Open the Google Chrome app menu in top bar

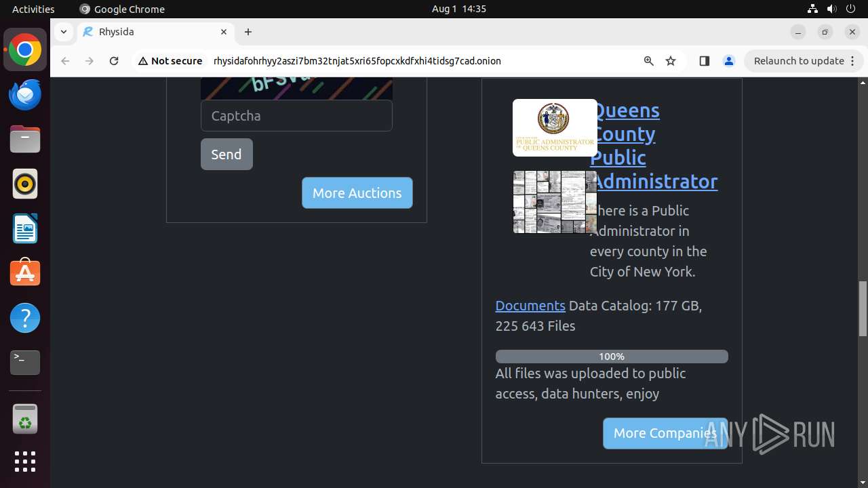(x=122, y=9)
